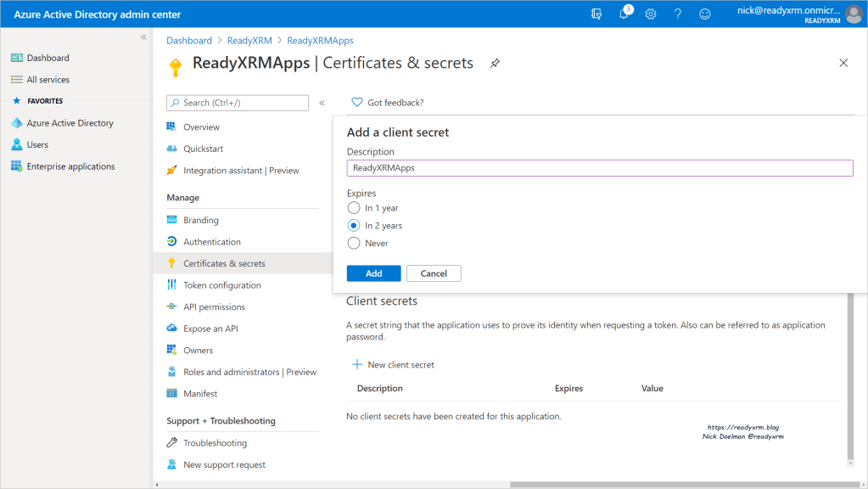Select the 'Never' expiry option

tap(354, 244)
